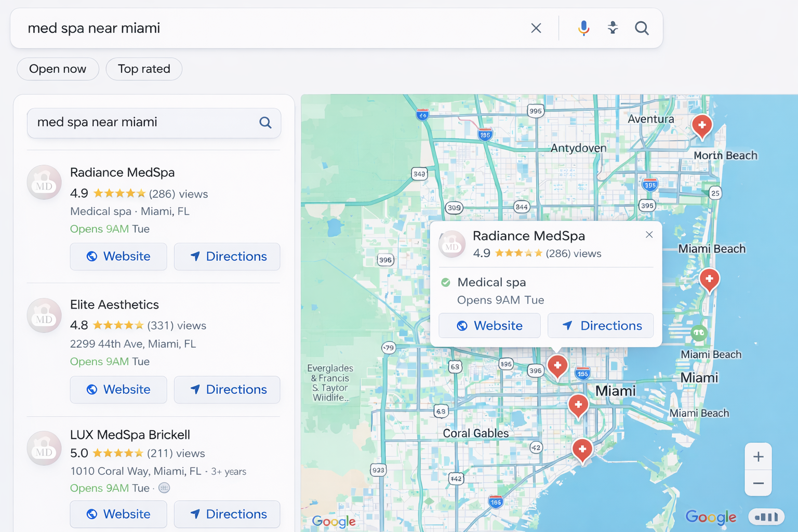Open the lens search icon in top bar

click(x=613, y=28)
